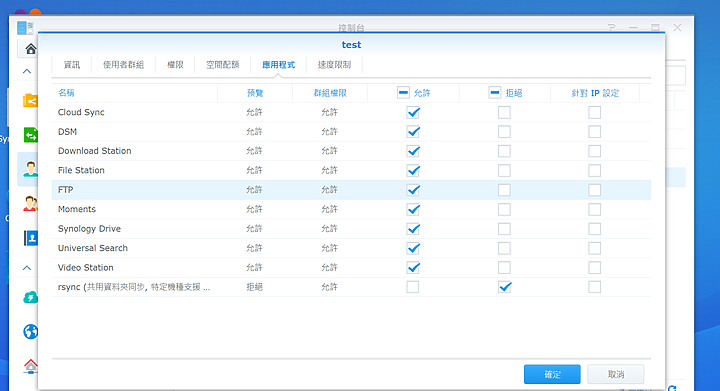The height and width of the screenshot is (391, 720).
Task: Check deny for Synology Drive
Action: click(504, 229)
